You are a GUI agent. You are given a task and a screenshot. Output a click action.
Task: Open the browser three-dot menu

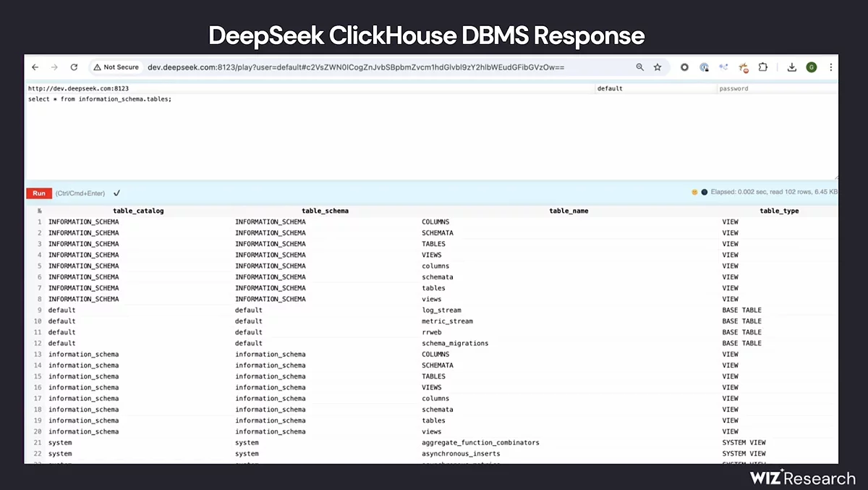point(830,67)
